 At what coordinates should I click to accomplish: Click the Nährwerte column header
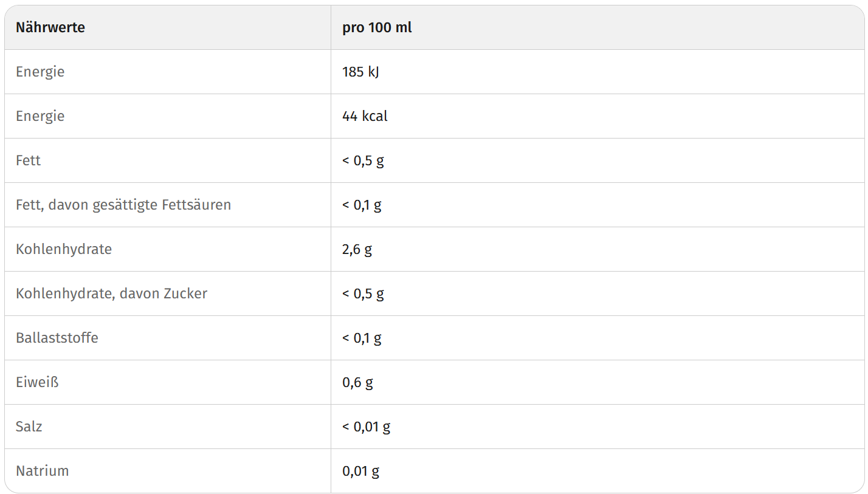click(50, 27)
